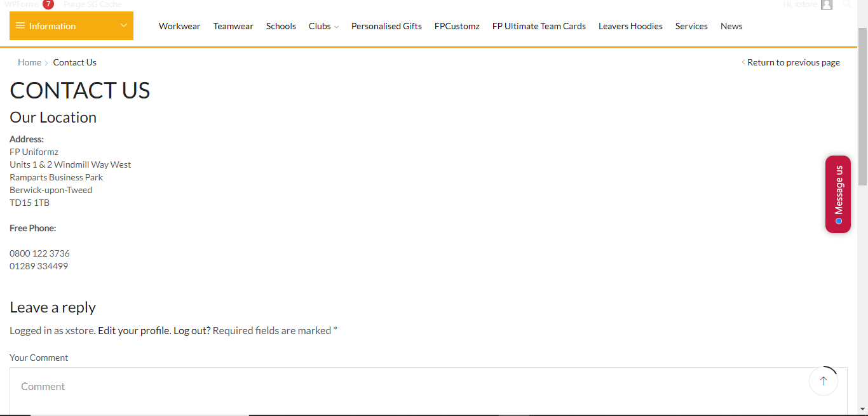Select Schools in the navigation bar
Image resolution: width=868 pixels, height=416 pixels.
pyautogui.click(x=281, y=26)
